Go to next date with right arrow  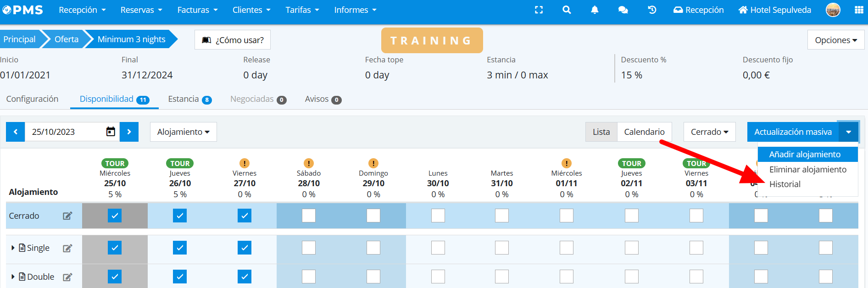point(129,132)
